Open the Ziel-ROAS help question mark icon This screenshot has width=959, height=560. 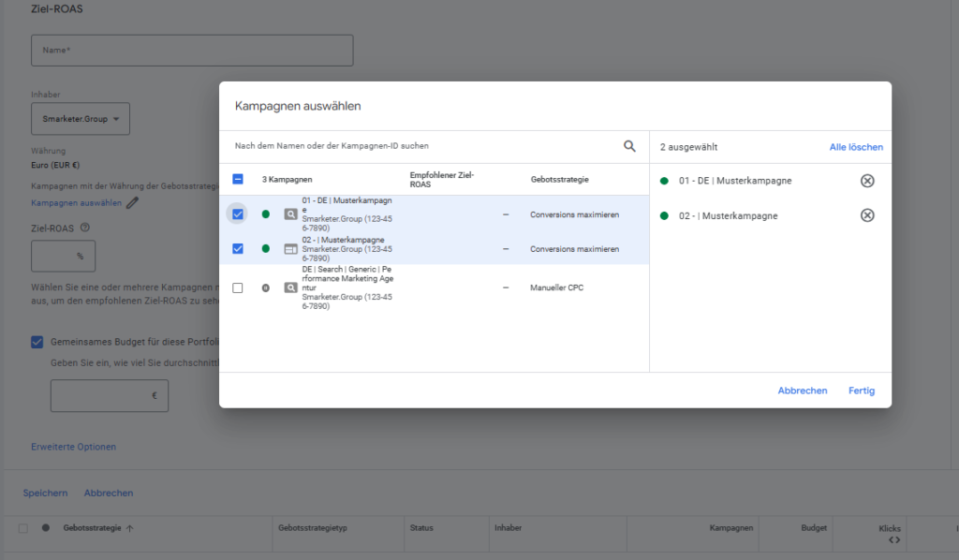(85, 228)
